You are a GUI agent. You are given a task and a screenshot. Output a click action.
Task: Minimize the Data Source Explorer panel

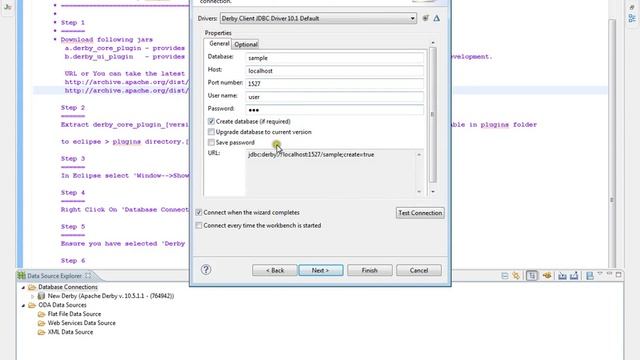(609, 274)
